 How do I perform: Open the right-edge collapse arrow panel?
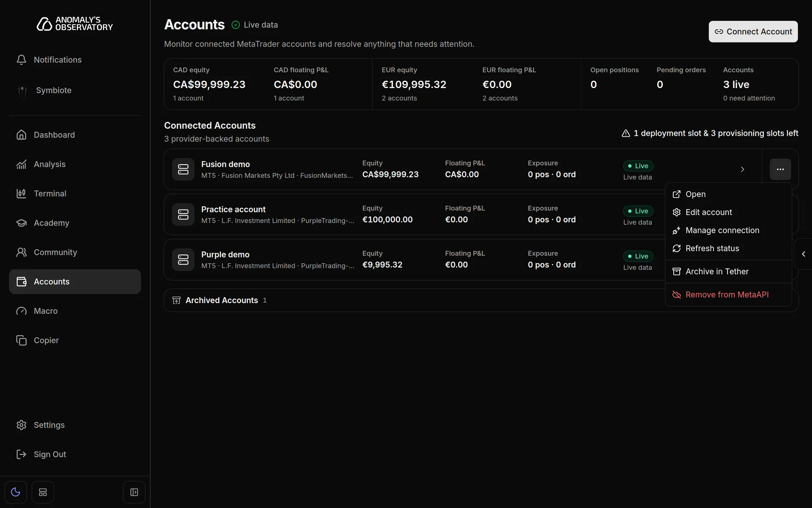804,254
